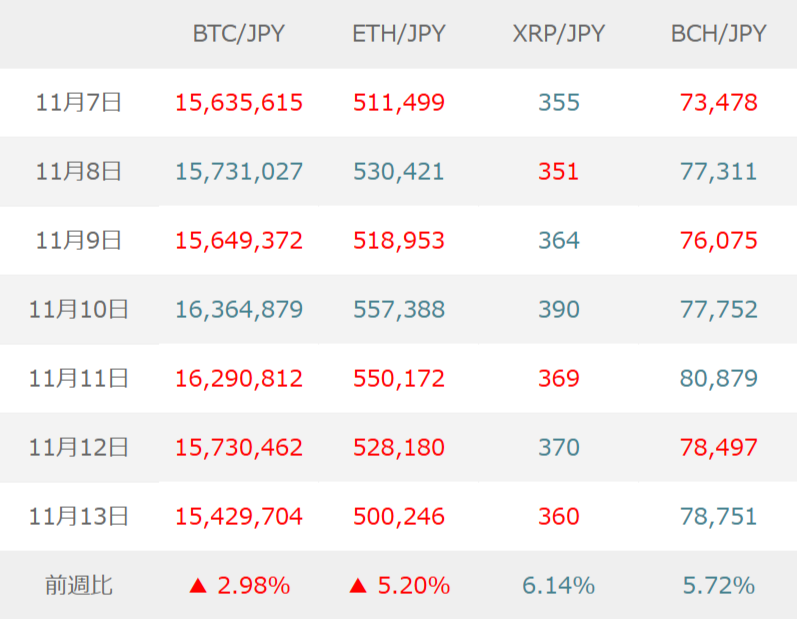Click the ETH/JPY column header
The image size is (797, 619).
[x=398, y=33]
